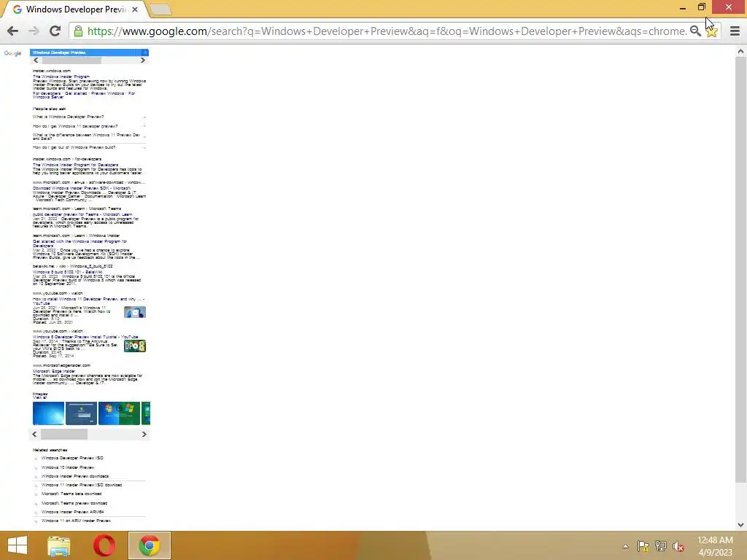
Task: Open public developer preview for Teams link
Action: [82, 214]
